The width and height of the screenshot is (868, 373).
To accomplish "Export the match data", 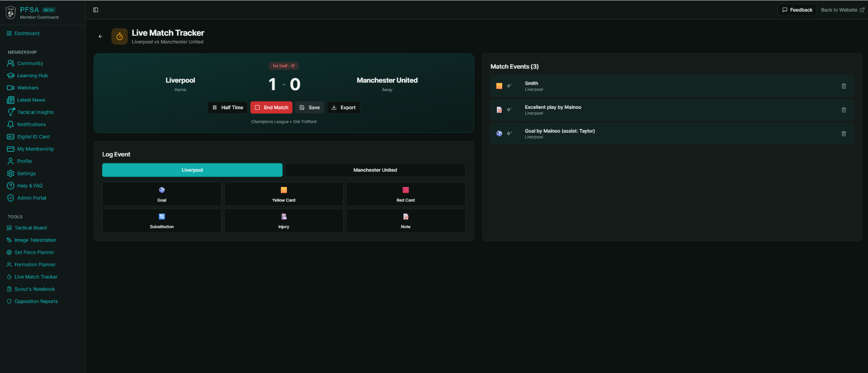I will (344, 107).
